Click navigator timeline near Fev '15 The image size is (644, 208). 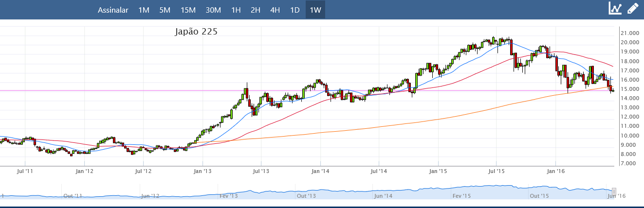pyautogui.click(x=461, y=195)
